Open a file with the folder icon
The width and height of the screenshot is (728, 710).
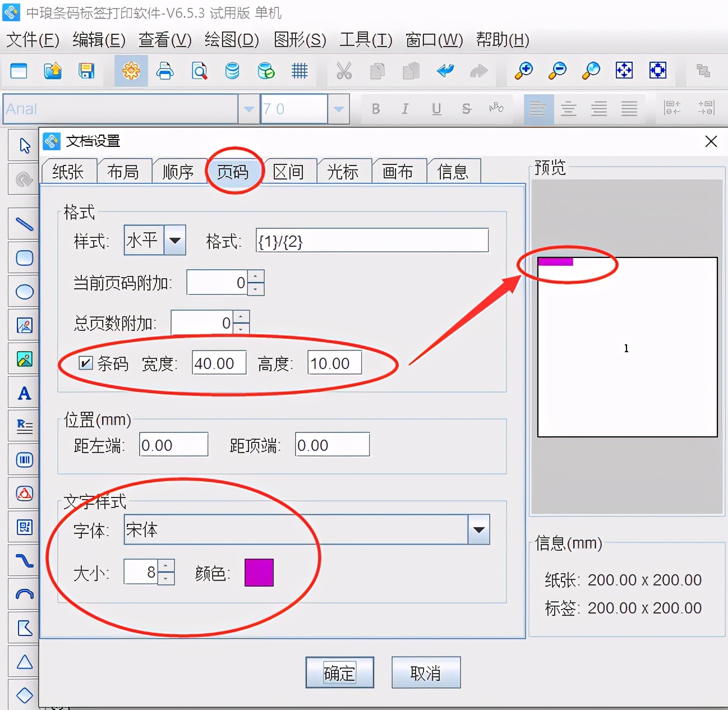[53, 71]
